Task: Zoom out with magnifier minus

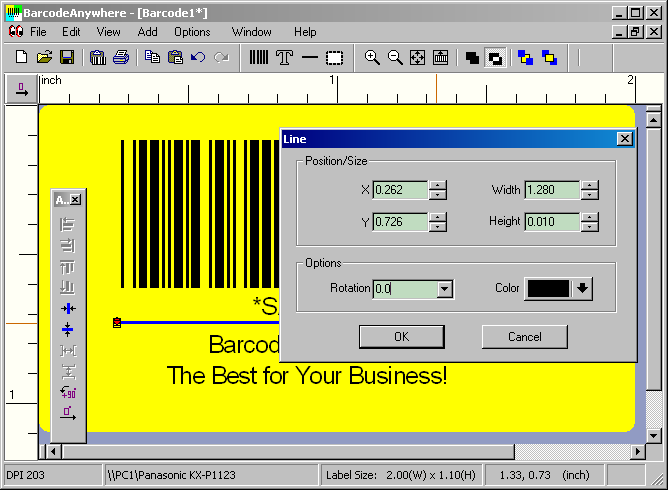Action: click(395, 57)
